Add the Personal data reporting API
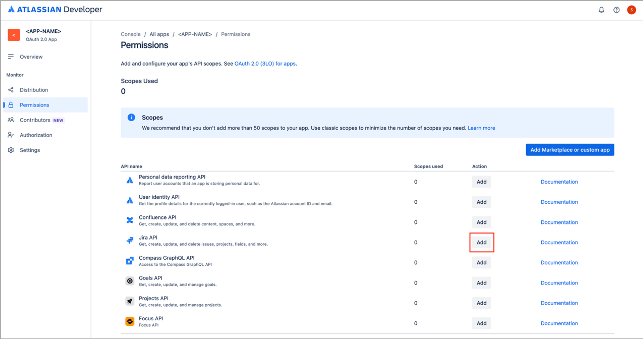The width and height of the screenshot is (644, 340). point(481,182)
